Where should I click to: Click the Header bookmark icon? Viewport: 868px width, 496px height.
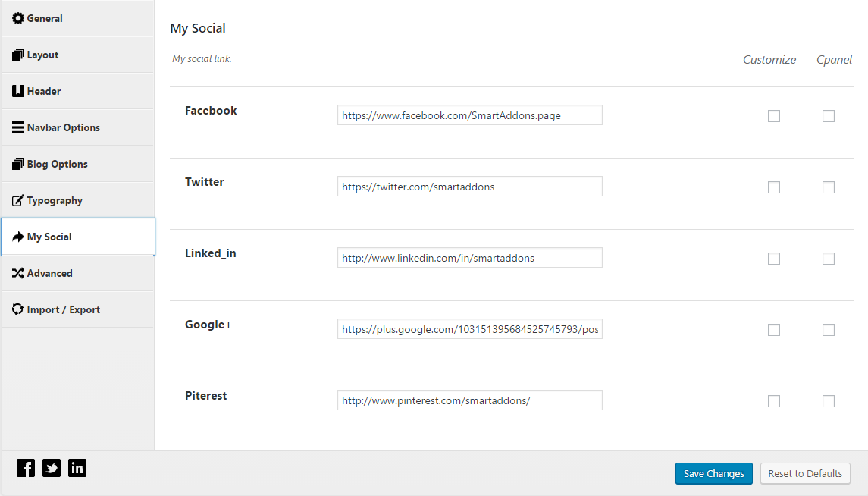click(18, 91)
